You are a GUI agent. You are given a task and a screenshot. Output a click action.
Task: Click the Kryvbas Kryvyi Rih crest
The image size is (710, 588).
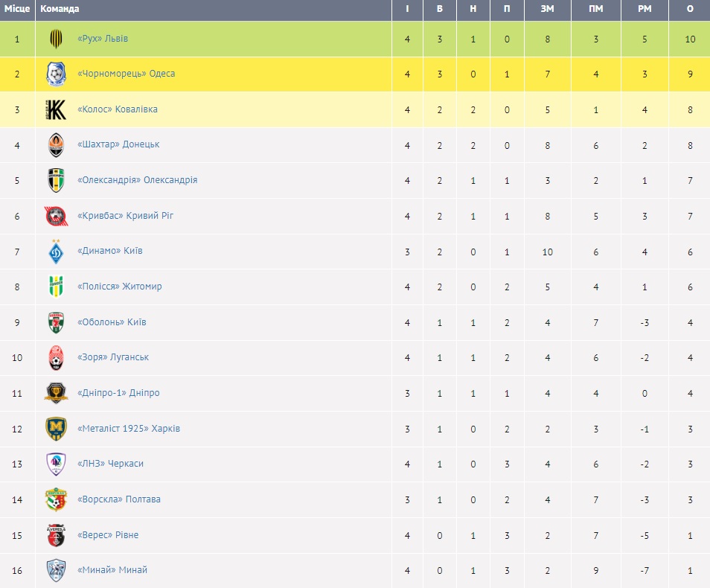[56, 216]
